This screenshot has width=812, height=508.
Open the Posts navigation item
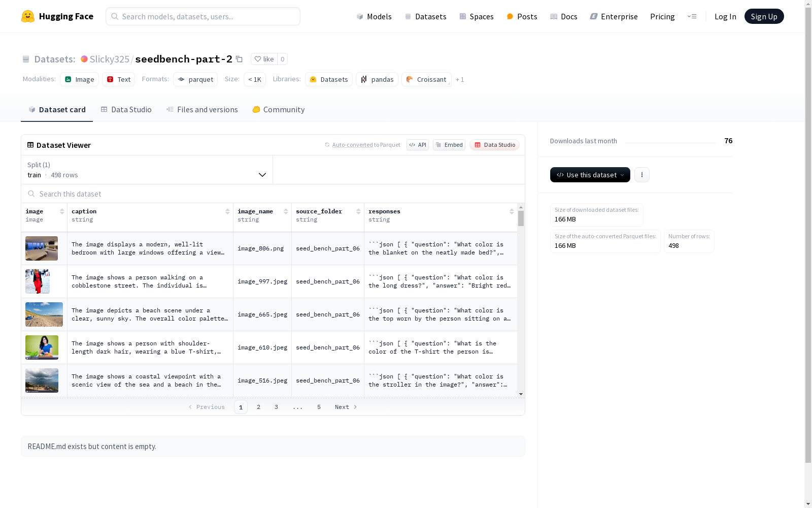[522, 16]
